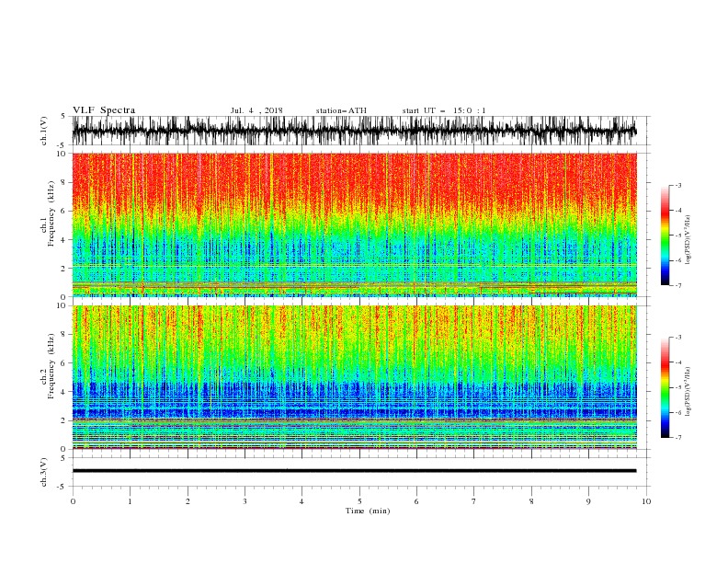Click inside the ch.1 spectrogram panel
Image resolution: width=728 pixels, height=563 pixels.
tap(354, 224)
